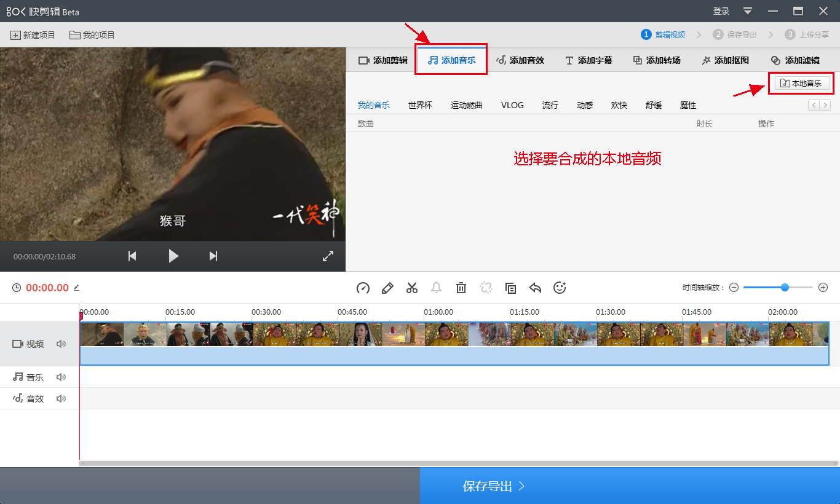Click the 本地音乐 button

tap(802, 84)
